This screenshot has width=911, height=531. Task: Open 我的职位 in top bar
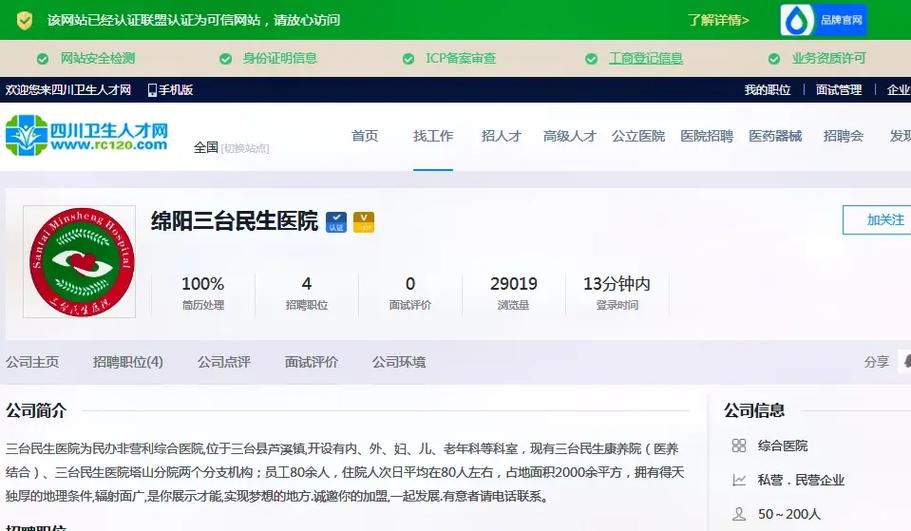pyautogui.click(x=767, y=90)
